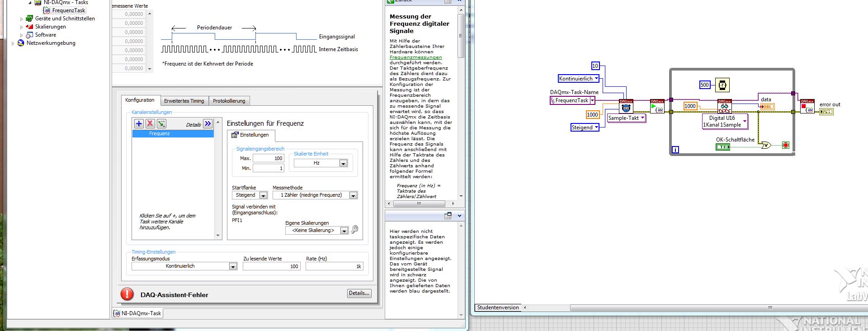
Task: Select the DAQmx Read VI node
Action: (725, 106)
